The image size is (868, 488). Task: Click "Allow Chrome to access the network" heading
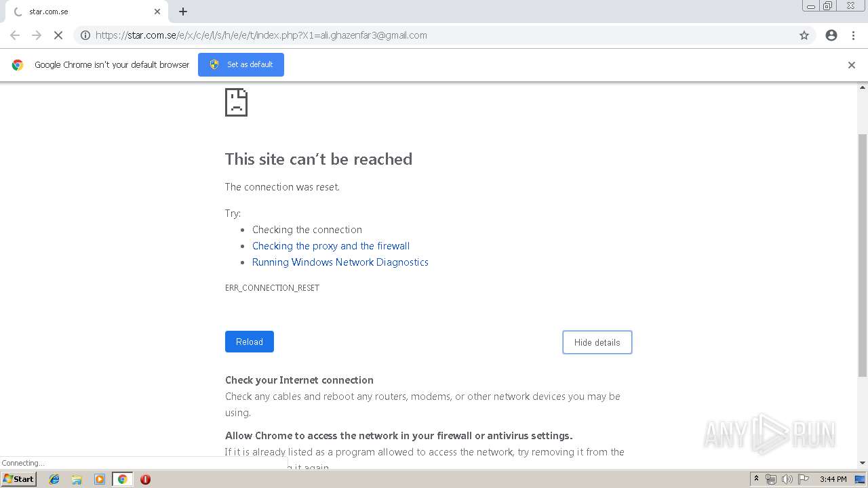[x=399, y=435]
